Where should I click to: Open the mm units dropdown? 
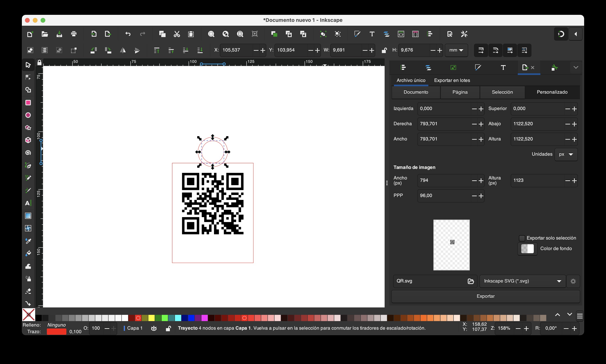456,50
